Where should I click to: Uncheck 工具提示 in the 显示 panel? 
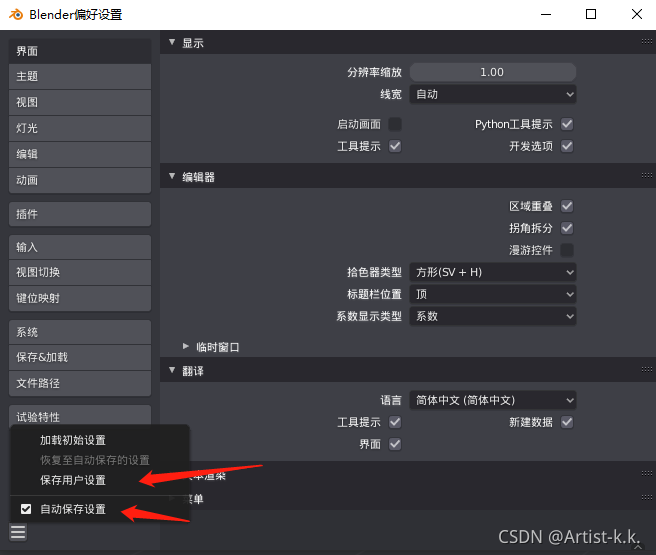pos(395,146)
